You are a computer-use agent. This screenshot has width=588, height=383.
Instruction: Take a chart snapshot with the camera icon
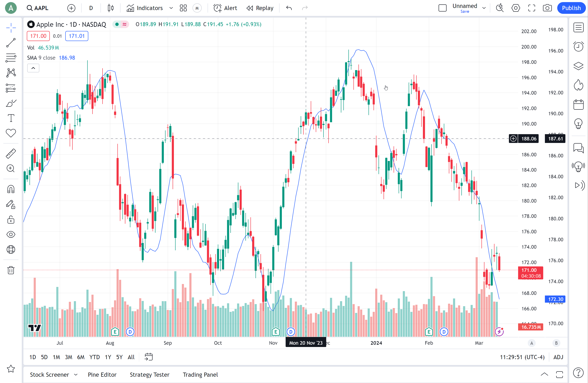click(x=547, y=8)
